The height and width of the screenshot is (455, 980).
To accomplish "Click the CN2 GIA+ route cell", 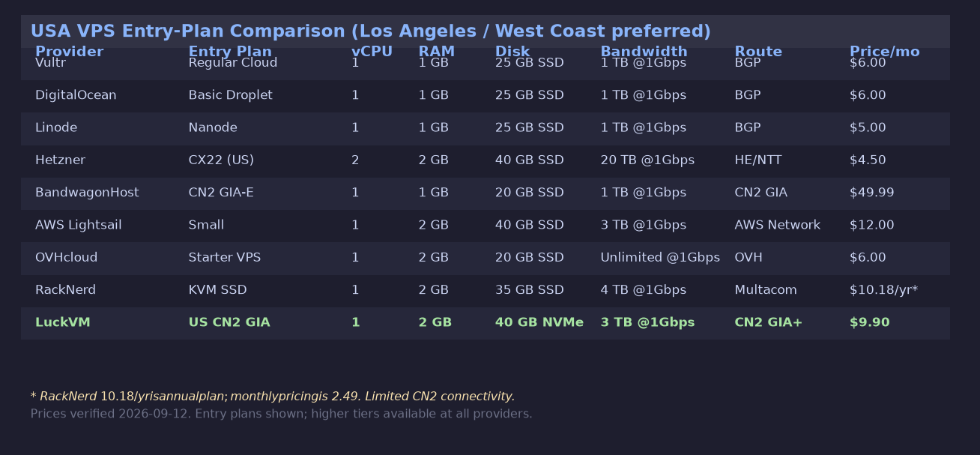I will [x=769, y=322].
